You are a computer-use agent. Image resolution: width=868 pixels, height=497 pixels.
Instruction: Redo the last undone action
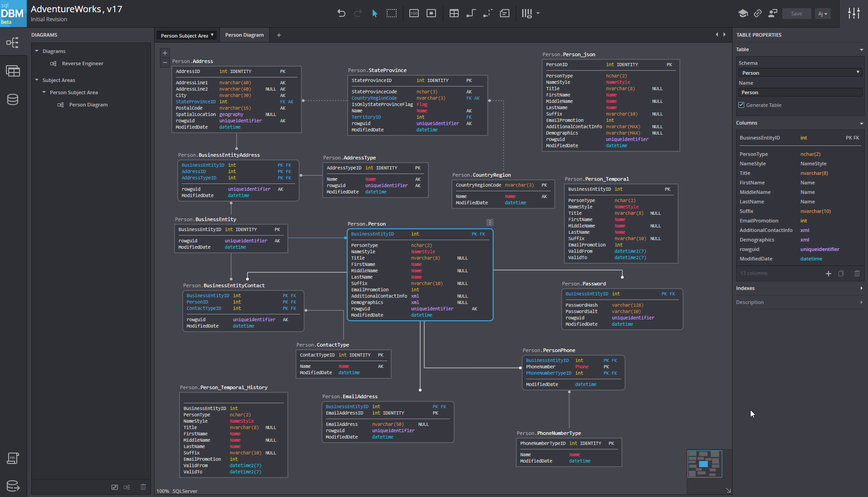358,13
